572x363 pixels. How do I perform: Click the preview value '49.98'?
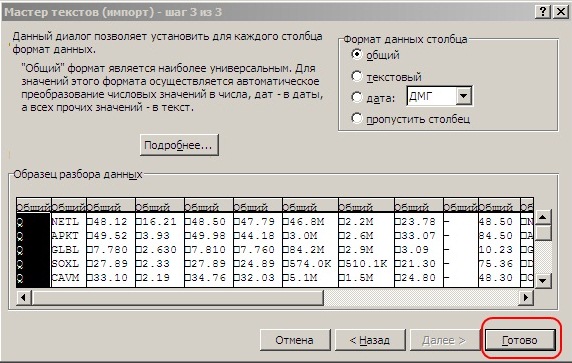pyautogui.click(x=208, y=236)
